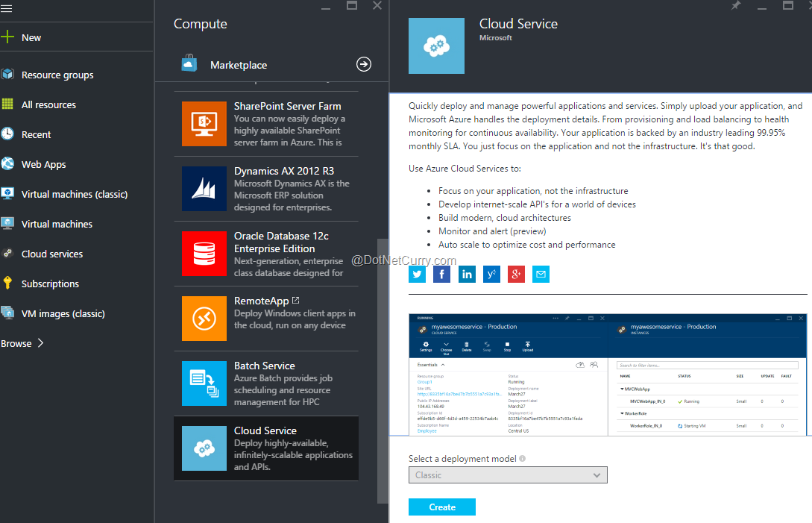The height and width of the screenshot is (523, 812).
Task: Open the Resource groups cube icon
Action: pos(7,74)
